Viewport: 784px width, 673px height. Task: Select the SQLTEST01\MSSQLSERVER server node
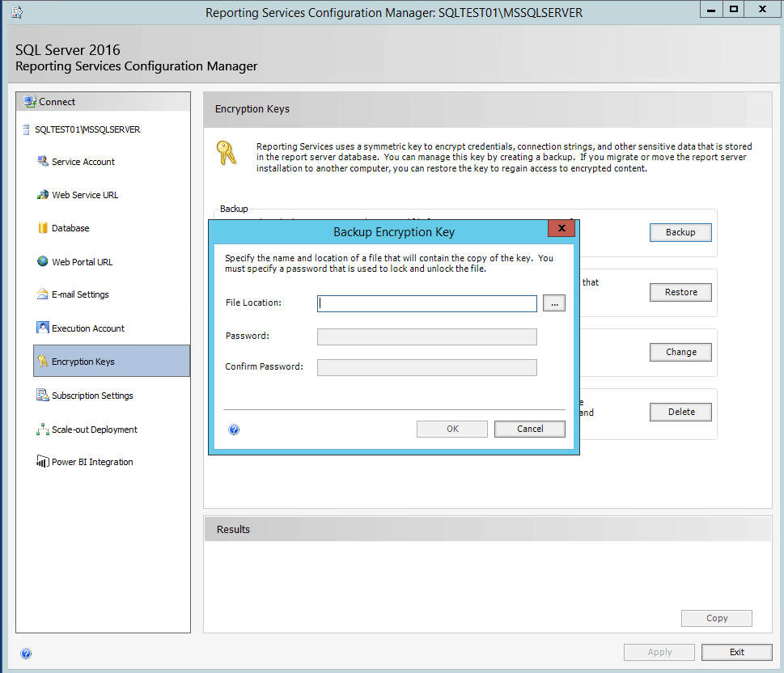pos(87,129)
